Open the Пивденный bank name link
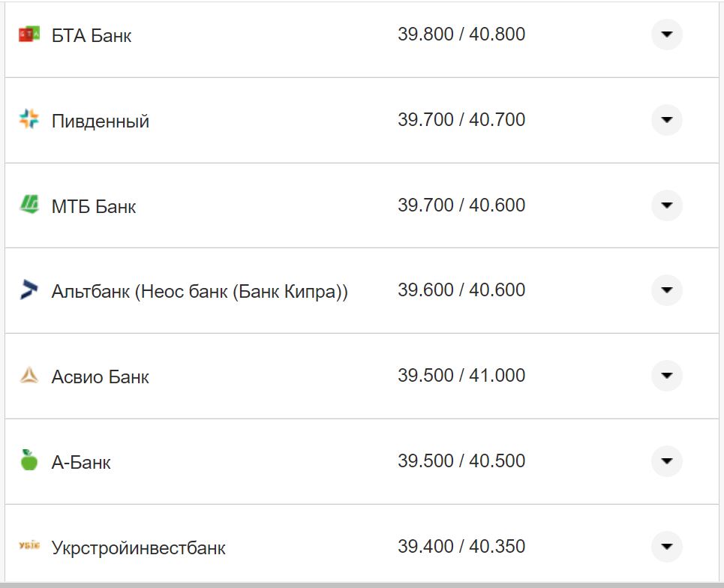Image resolution: width=724 pixels, height=588 pixels. pos(101,121)
